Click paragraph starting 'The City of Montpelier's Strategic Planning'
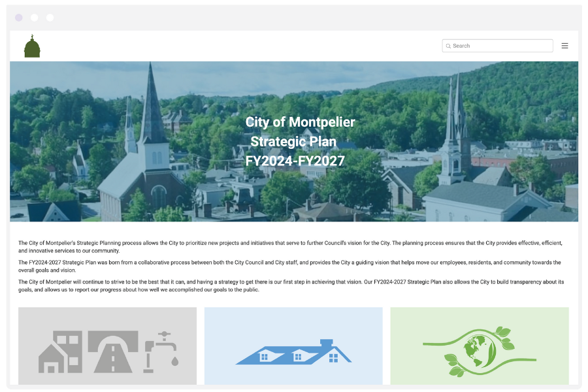This screenshot has height=392, width=588. coord(290,247)
